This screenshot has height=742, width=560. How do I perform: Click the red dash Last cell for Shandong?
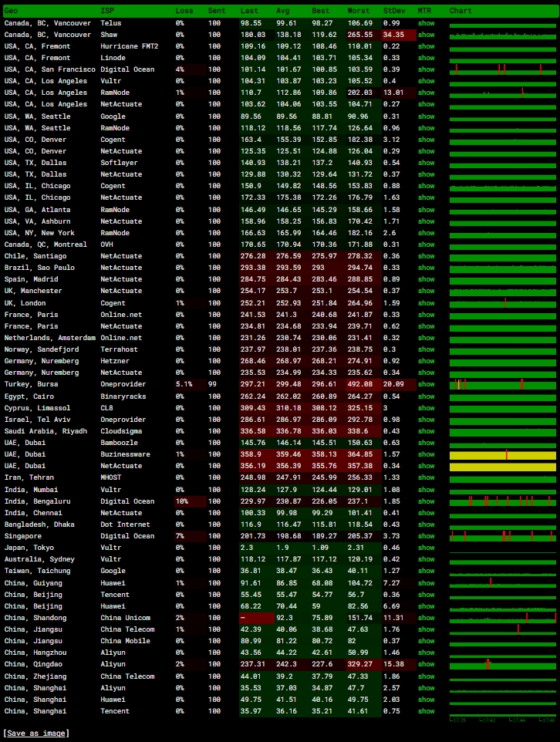point(257,618)
